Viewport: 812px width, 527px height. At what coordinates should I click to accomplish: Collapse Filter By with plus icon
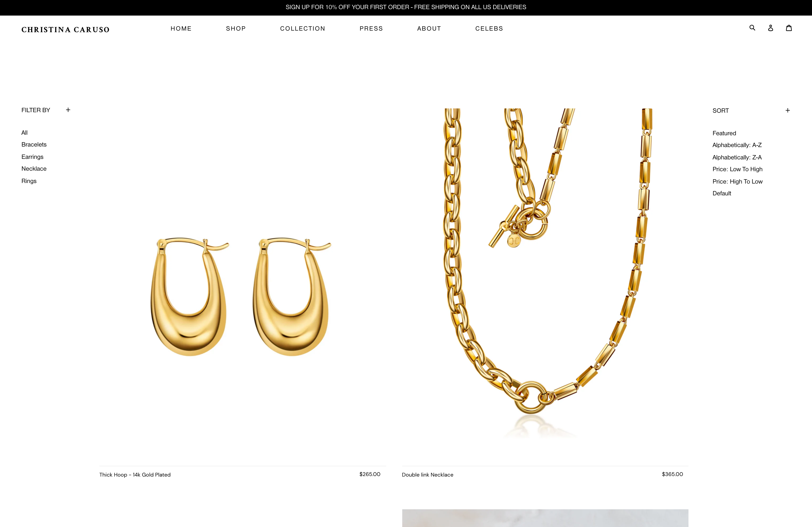point(68,110)
